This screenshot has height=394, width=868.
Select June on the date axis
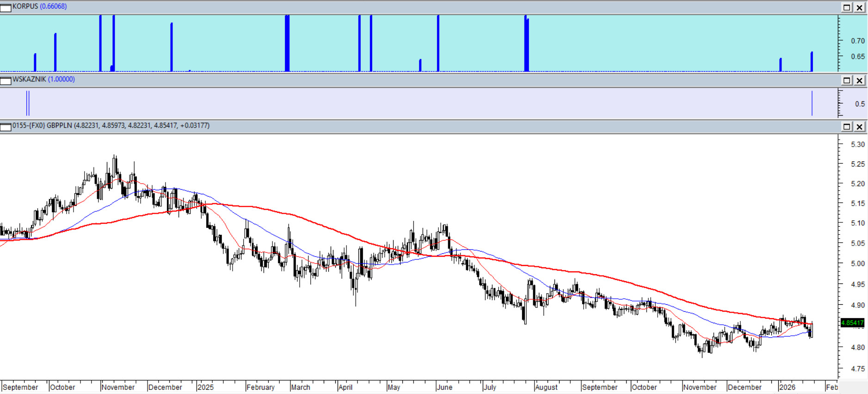[x=444, y=388]
